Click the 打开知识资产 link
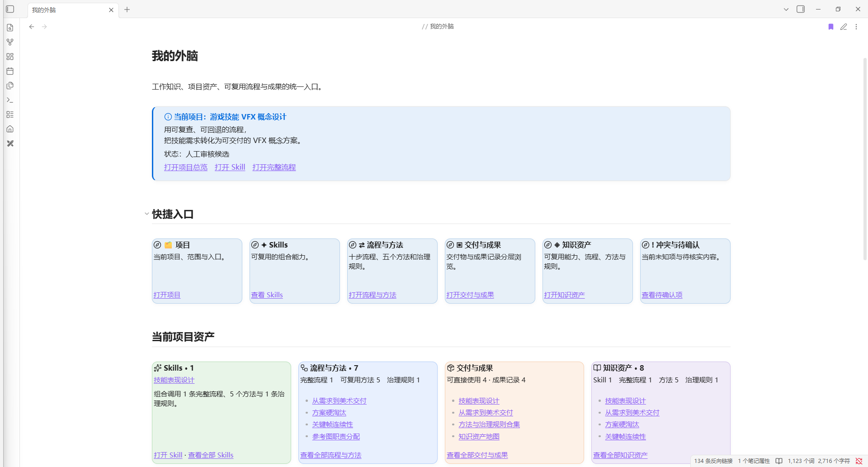The width and height of the screenshot is (868, 467). pos(564,295)
